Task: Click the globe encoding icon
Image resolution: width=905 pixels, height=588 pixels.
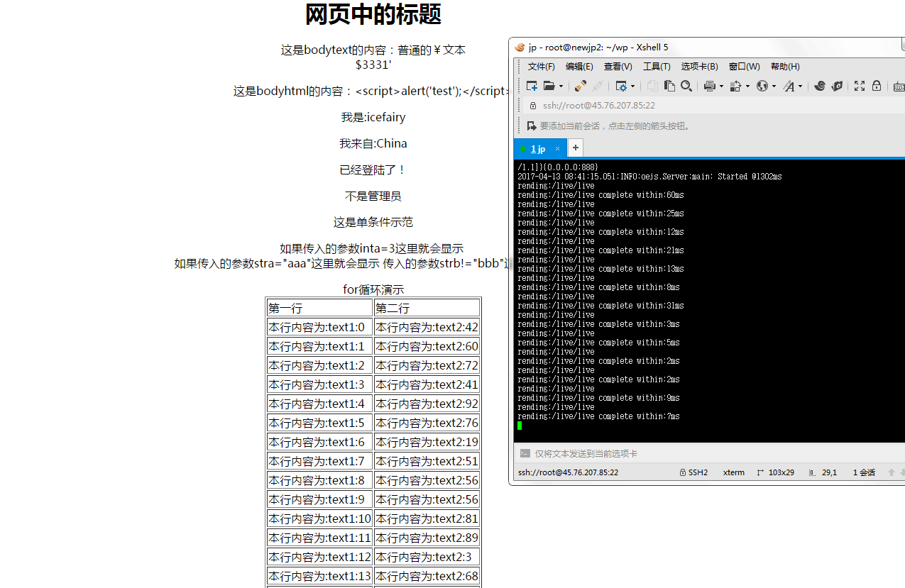Action: (762, 86)
